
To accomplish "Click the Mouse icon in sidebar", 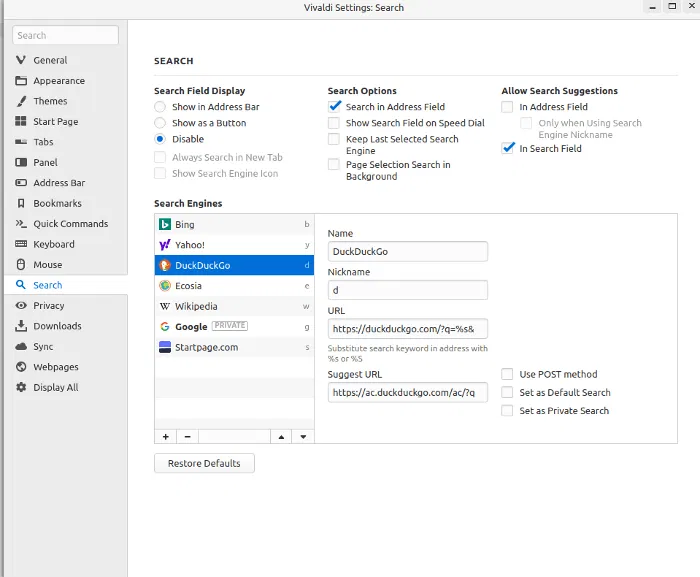I will tap(21, 264).
